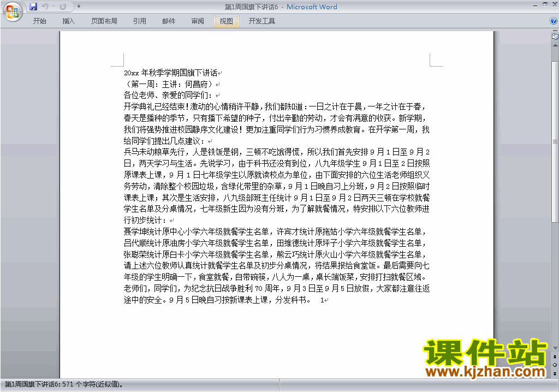Click the name 吕代顺 in the document
Viewport: 559px width, 392px height.
point(135,243)
